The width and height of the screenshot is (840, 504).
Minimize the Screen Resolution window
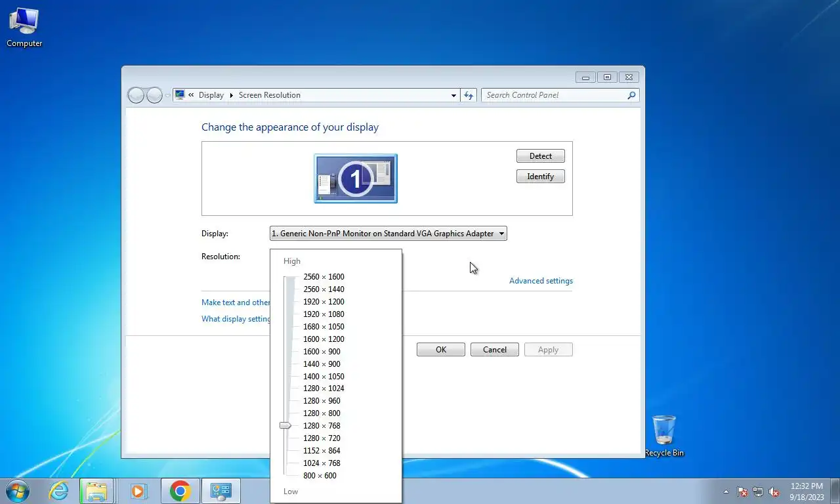(585, 77)
